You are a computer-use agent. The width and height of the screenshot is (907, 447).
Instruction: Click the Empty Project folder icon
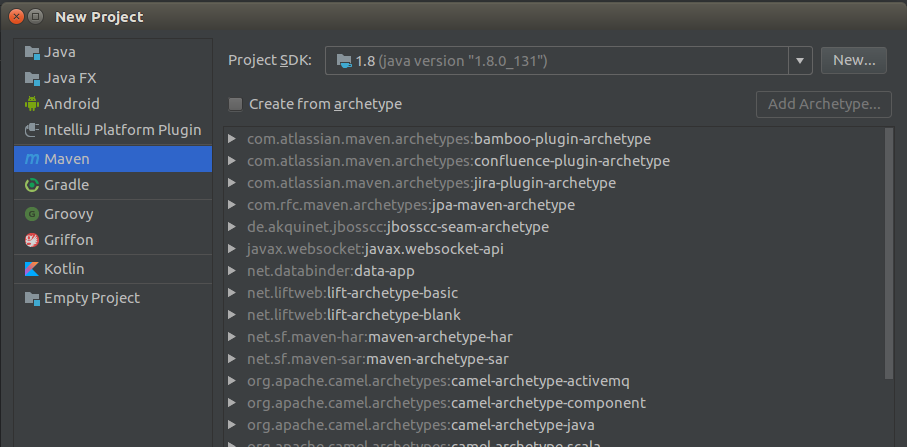(32, 298)
